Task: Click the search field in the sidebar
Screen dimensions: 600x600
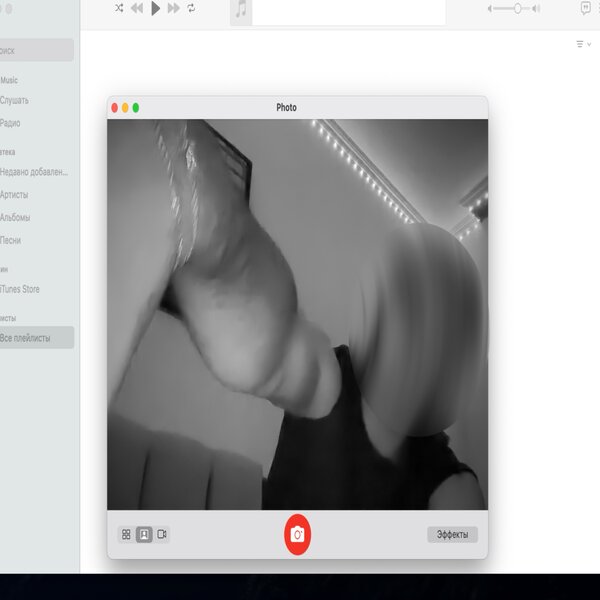Action: tap(36, 50)
